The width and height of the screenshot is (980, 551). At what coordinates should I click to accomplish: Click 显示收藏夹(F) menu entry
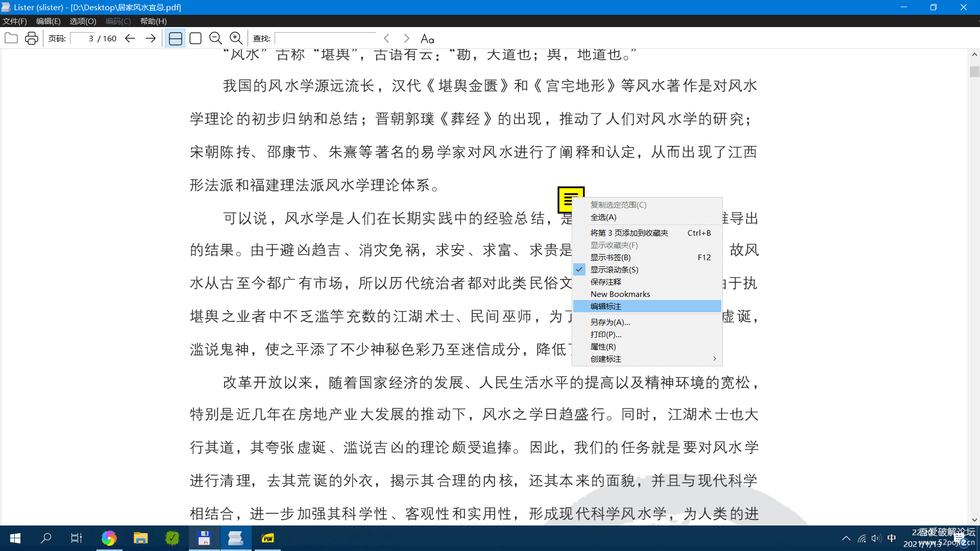647,245
